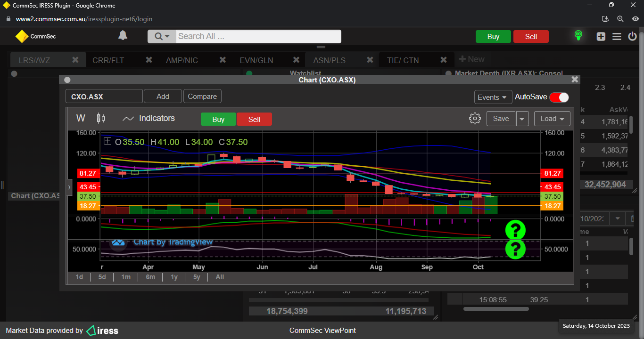Viewport: 644px width, 339px height.
Task: Click the power logout icon
Action: coord(632,36)
